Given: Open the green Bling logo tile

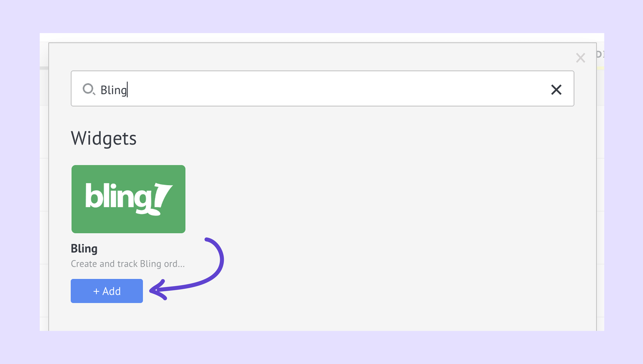Looking at the screenshot, I should click(x=128, y=199).
